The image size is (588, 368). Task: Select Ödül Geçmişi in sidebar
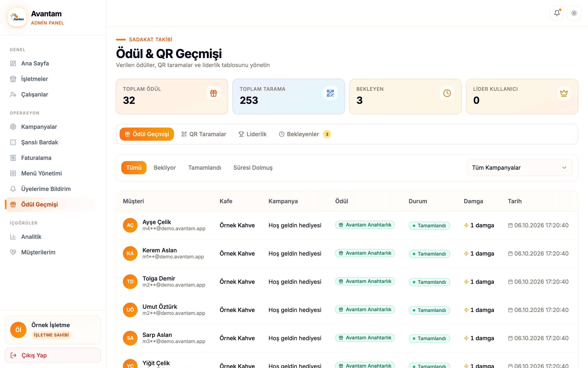coord(50,204)
